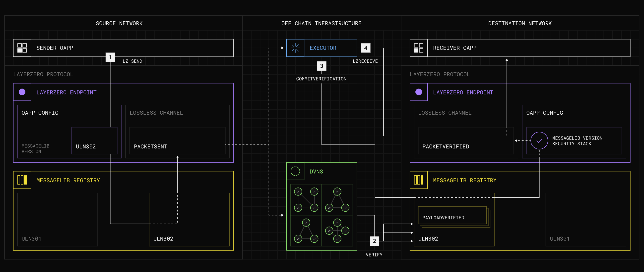644x272 pixels.
Task: Click the Security Stack purple checkmark circle
Action: click(x=539, y=141)
